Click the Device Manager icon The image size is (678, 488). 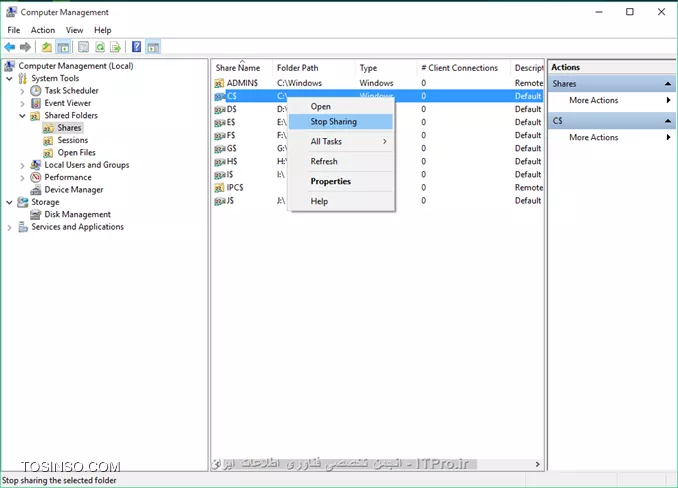36,190
